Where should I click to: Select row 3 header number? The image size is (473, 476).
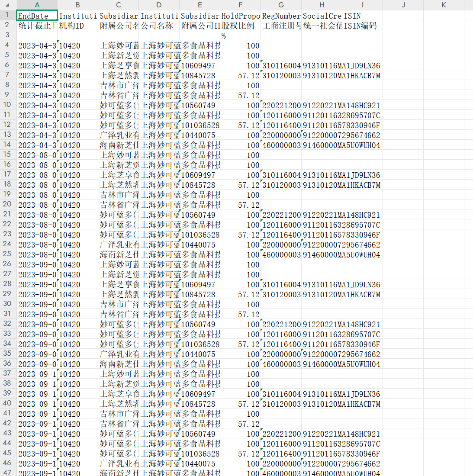pyautogui.click(x=7, y=35)
